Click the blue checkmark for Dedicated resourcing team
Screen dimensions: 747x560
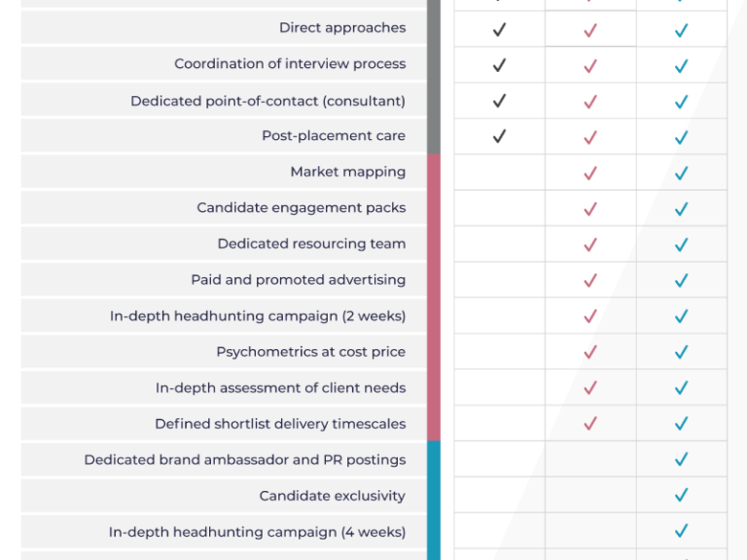click(681, 245)
